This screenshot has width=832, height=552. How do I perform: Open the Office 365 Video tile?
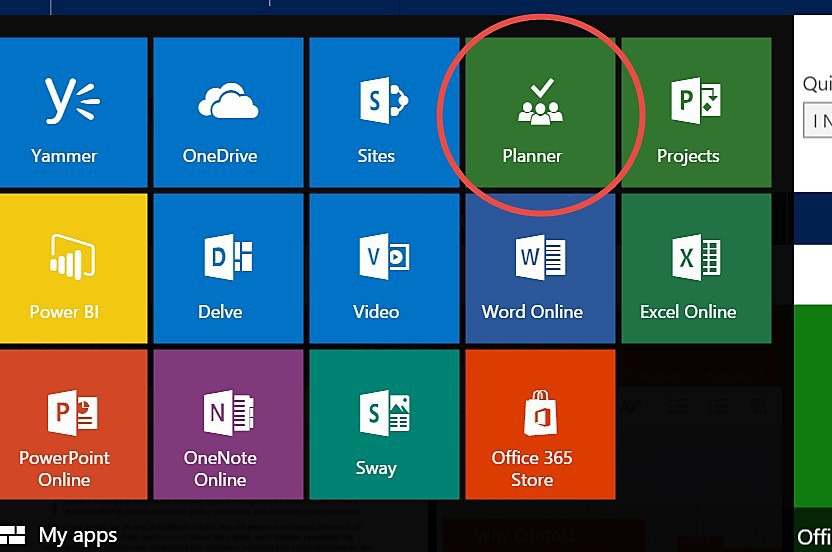[x=376, y=268]
